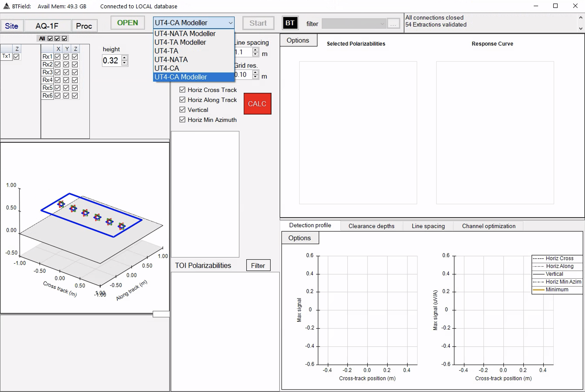Click the Grid res. input field
This screenshot has height=392, width=585.
243,75
